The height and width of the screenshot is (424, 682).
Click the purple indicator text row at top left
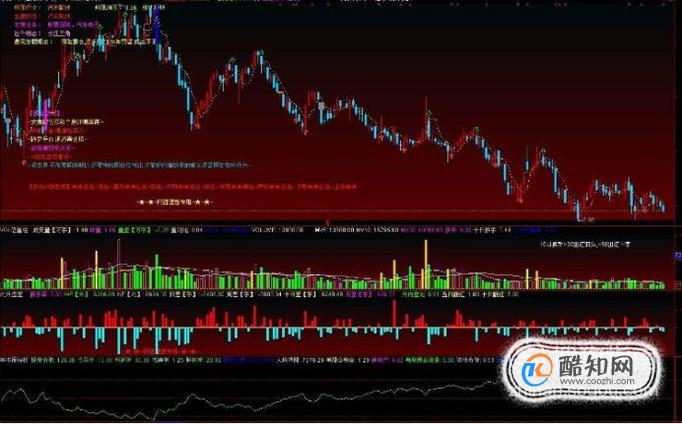56,25
